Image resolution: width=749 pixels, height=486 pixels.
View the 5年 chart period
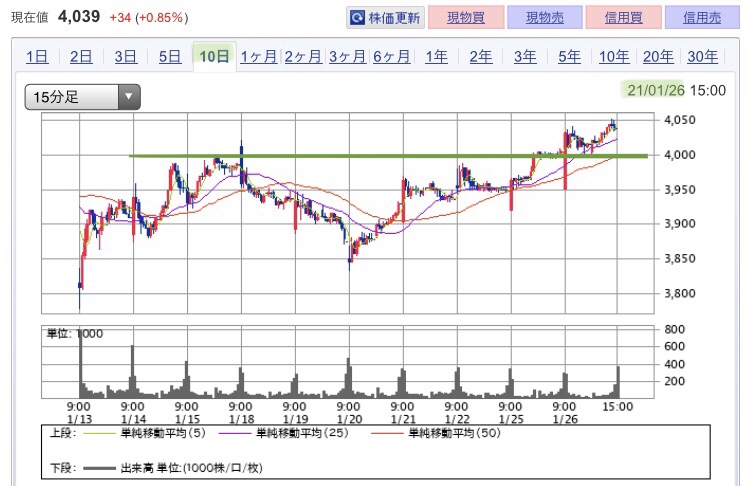pos(569,57)
